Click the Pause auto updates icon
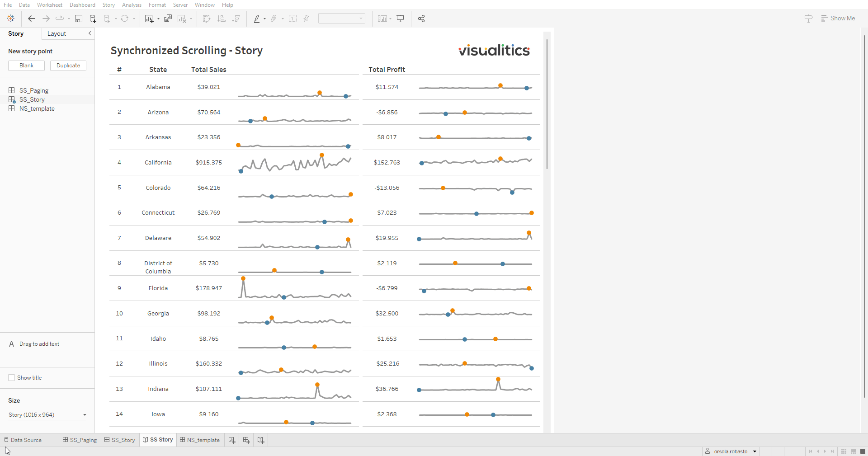 (107, 19)
